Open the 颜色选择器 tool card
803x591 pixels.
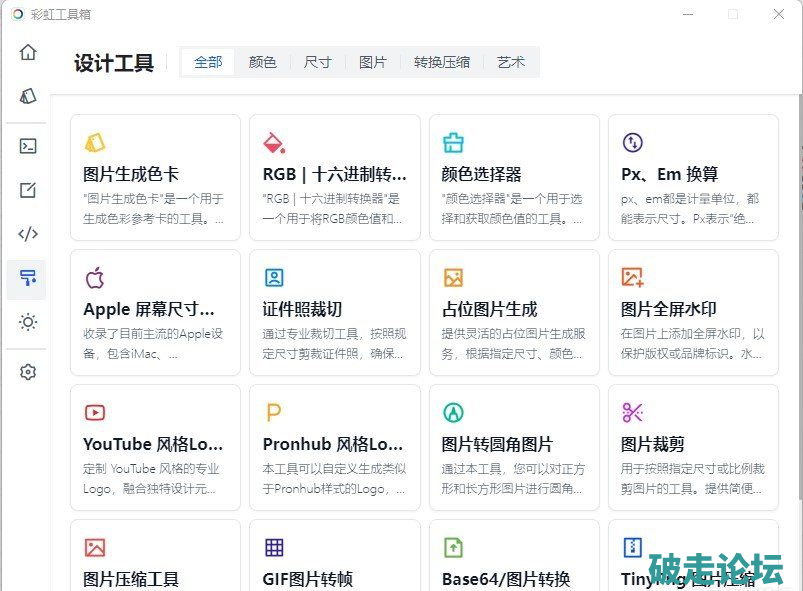[x=514, y=177]
